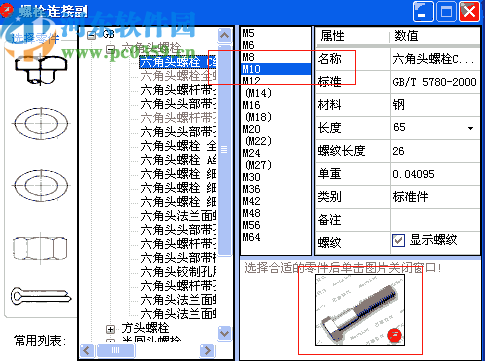The width and height of the screenshot is (486, 361).
Task: Choose size M5 in the list
Action: [x=248, y=33]
